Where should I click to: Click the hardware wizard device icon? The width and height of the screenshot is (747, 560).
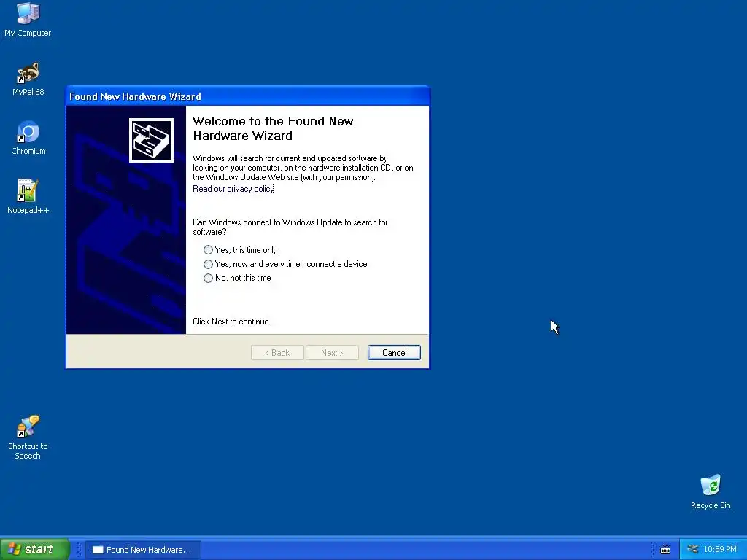(151, 141)
